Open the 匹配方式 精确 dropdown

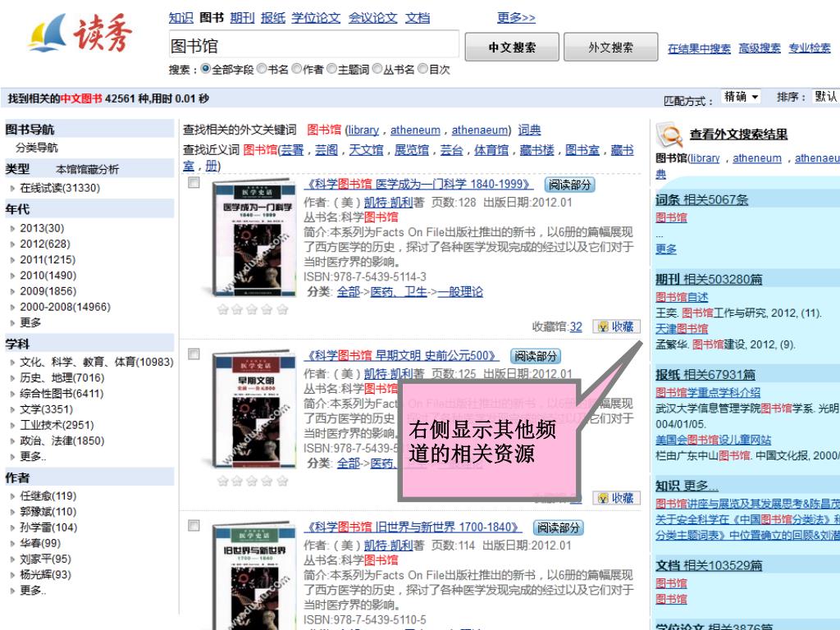coord(741,97)
